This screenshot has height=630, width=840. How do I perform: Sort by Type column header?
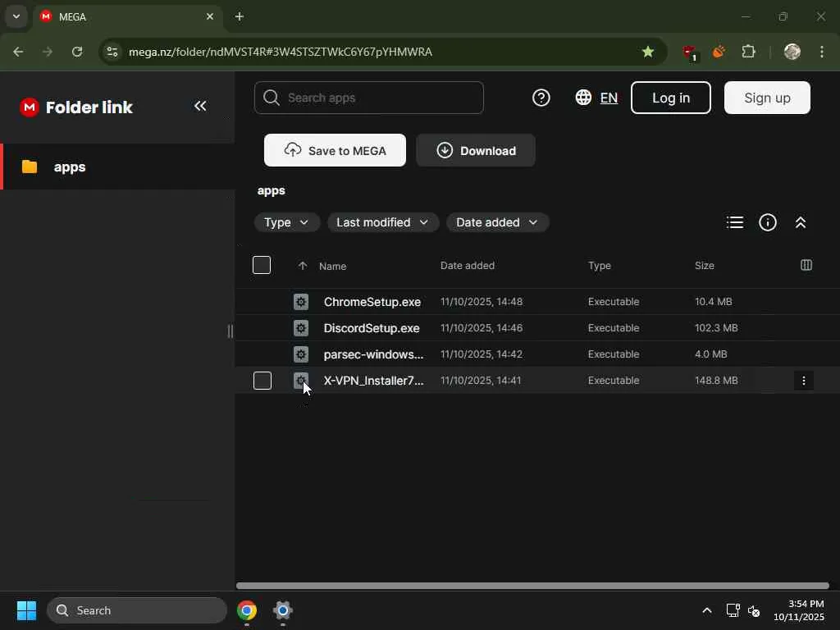coord(600,266)
